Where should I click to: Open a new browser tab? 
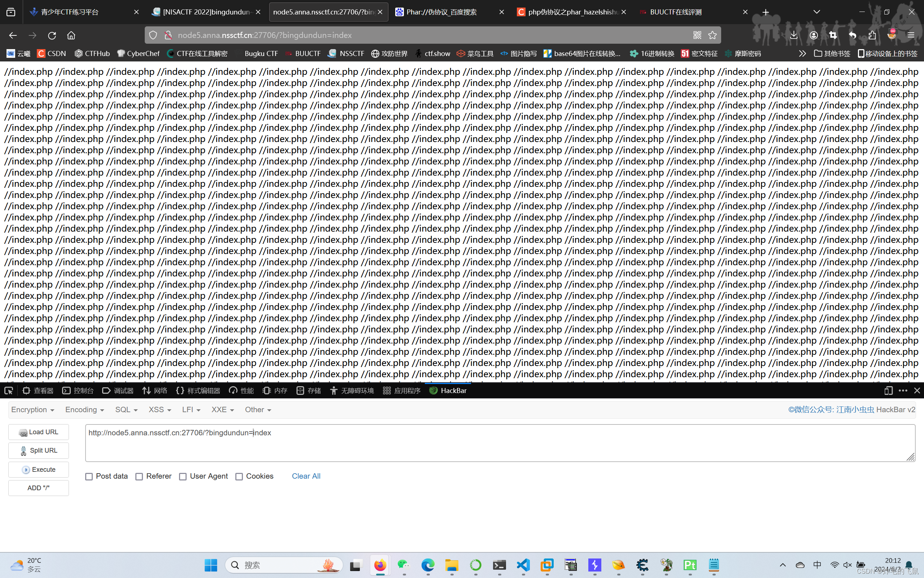766,12
